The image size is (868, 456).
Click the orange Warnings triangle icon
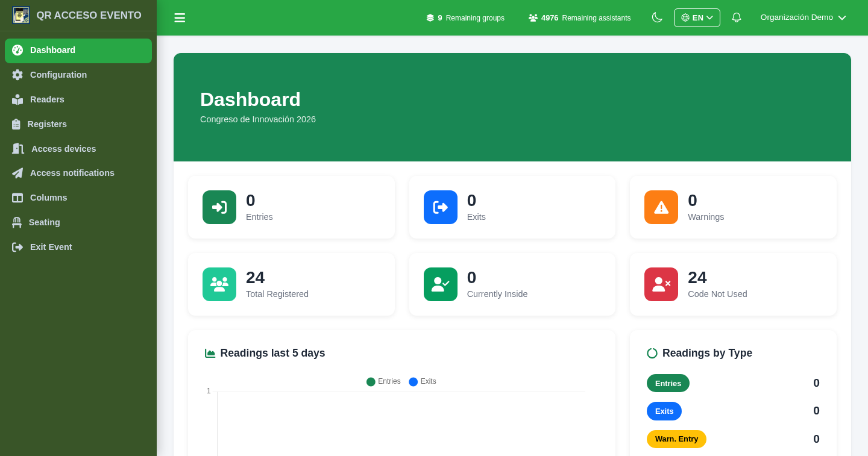(x=661, y=207)
